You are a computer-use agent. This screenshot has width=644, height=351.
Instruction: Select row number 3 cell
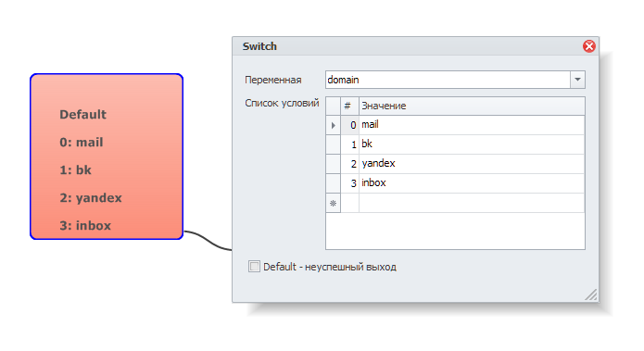pyautogui.click(x=349, y=183)
